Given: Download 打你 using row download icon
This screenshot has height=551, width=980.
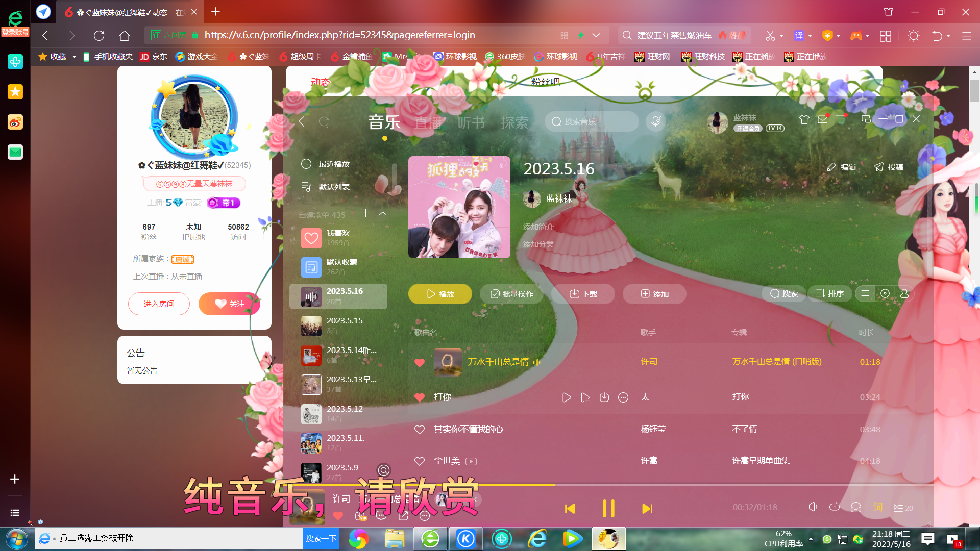Looking at the screenshot, I should (604, 397).
